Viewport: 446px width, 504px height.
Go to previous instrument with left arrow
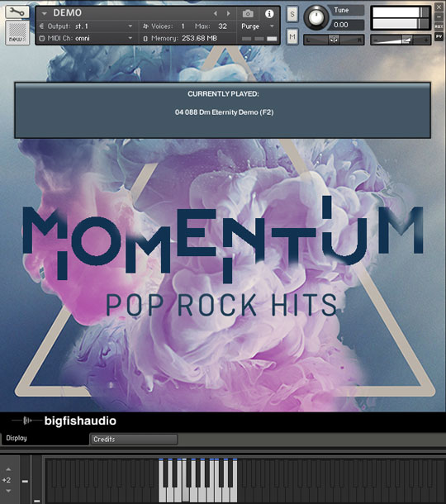tap(216, 13)
